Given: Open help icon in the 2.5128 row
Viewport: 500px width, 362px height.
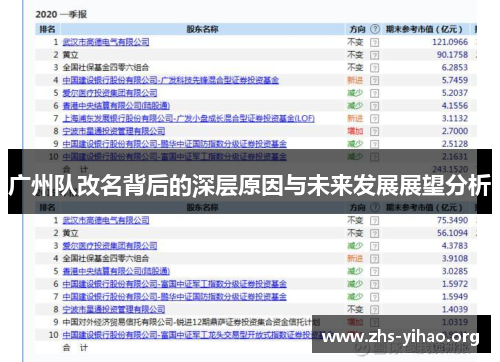Looking at the screenshot, I should click(375, 144).
